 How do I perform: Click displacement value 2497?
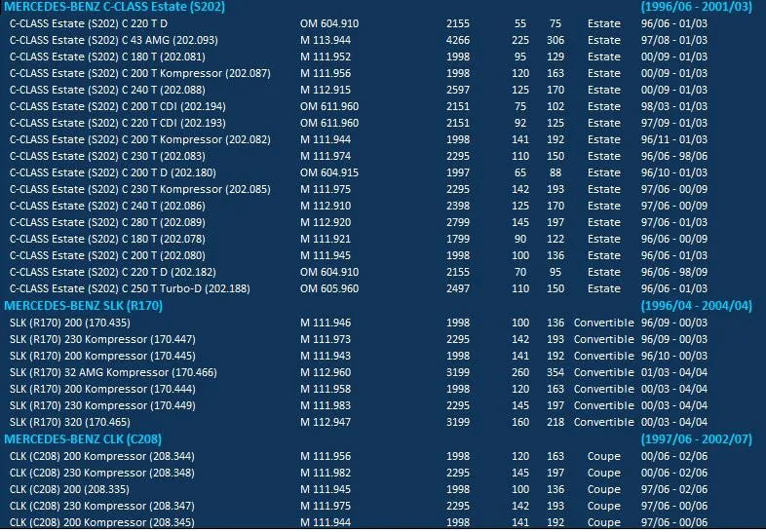tap(458, 288)
